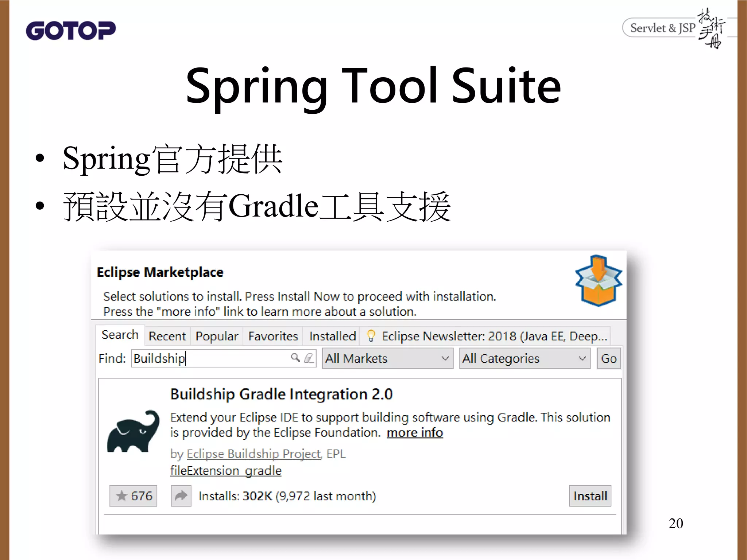Click the star favorite button showing 676
This screenshot has width=747, height=560.
(x=133, y=496)
